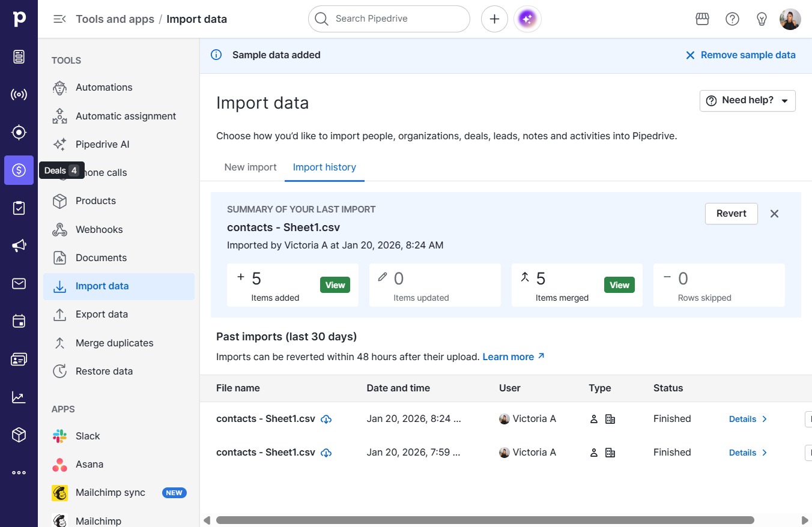The height and width of the screenshot is (527, 812).
Task: Go to Leads via the target icon
Action: 19,133
